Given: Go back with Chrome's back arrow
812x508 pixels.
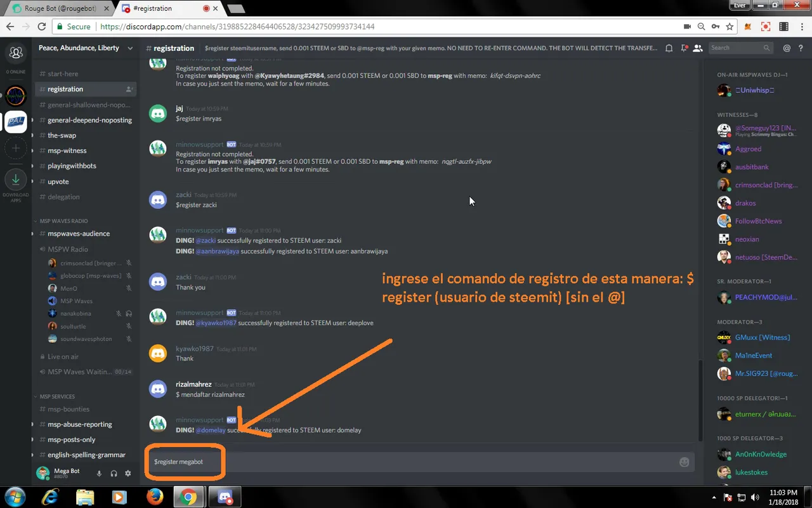Looking at the screenshot, I should pos(10,27).
